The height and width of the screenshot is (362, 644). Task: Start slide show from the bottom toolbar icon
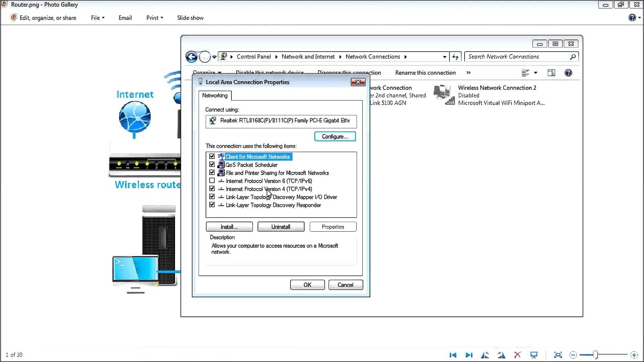pos(534,355)
